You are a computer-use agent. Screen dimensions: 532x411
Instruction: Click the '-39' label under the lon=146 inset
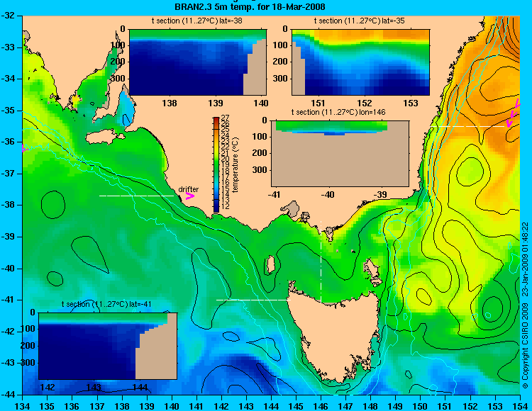pos(382,194)
